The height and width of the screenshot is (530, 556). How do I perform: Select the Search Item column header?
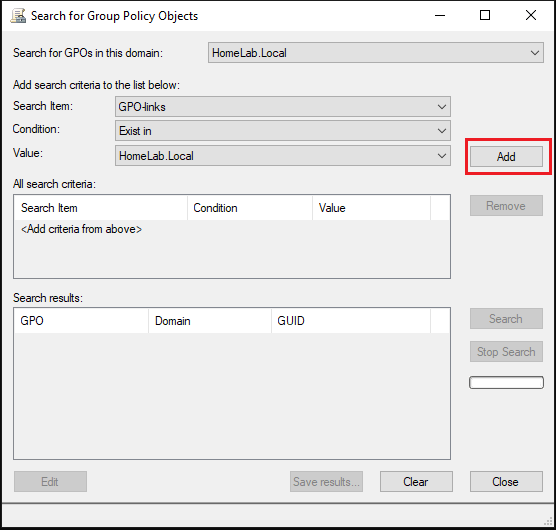pyautogui.click(x=101, y=208)
